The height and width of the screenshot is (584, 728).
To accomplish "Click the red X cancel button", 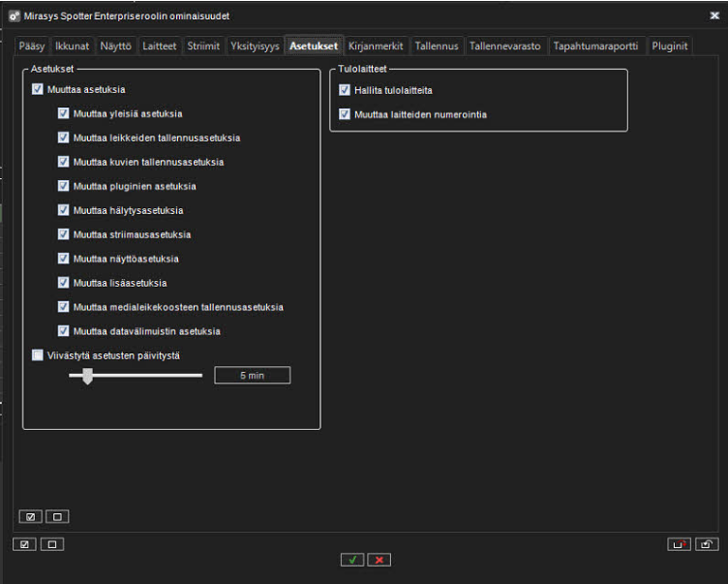I will pos(379,560).
